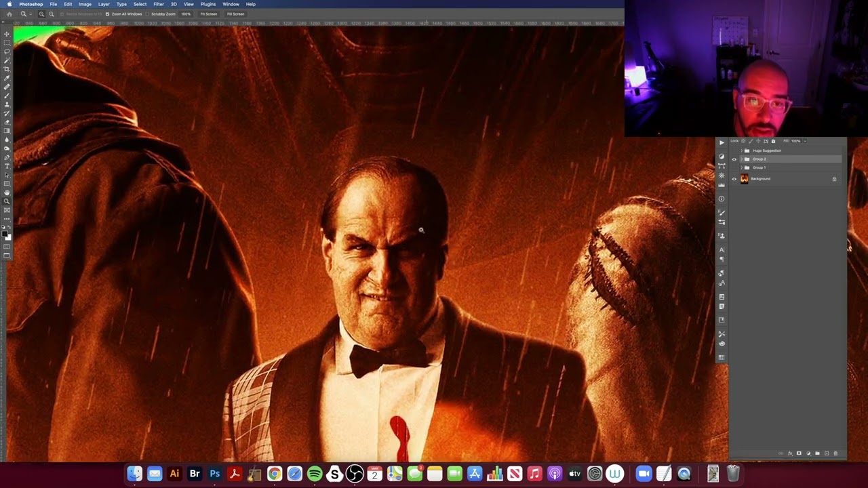Screen dimensions: 868x488
Task: Open the Apple menu
Action: 9,4
